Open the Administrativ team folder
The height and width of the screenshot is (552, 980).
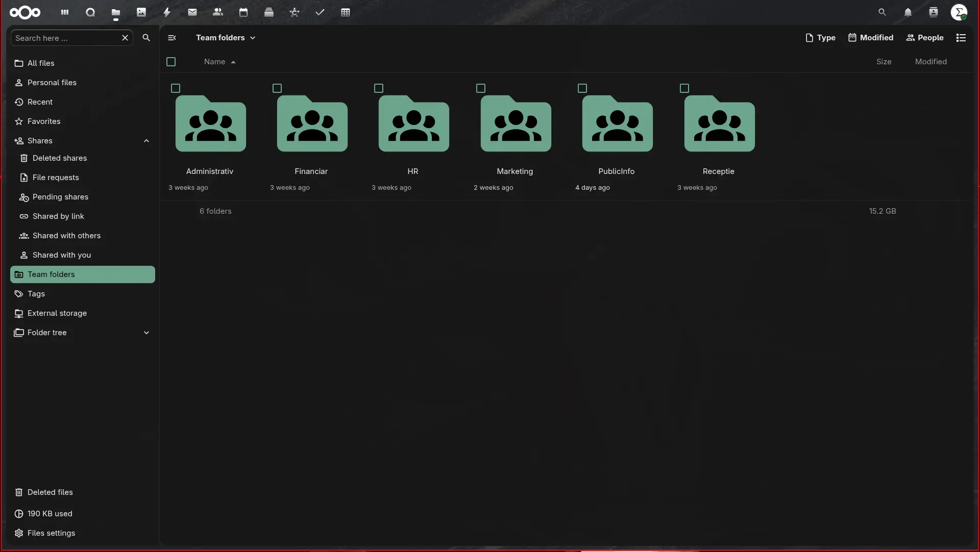pos(210,123)
